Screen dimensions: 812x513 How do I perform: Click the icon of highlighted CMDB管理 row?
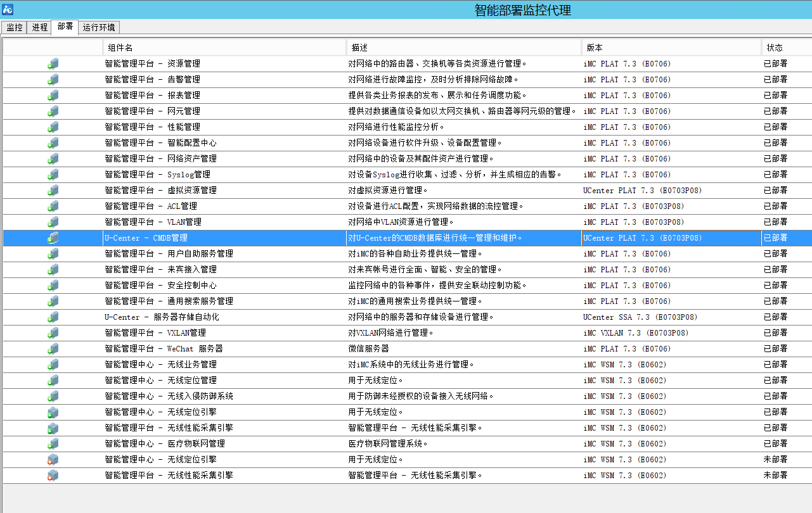click(53, 237)
